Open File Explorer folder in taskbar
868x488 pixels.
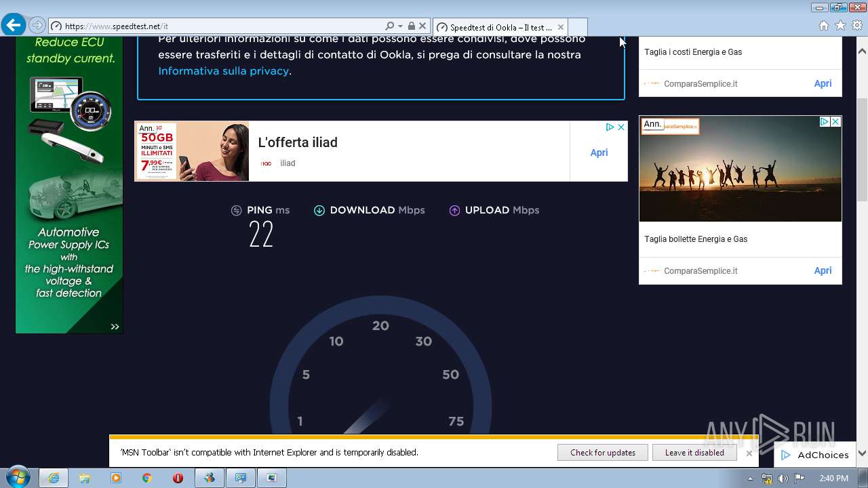tap(85, 478)
